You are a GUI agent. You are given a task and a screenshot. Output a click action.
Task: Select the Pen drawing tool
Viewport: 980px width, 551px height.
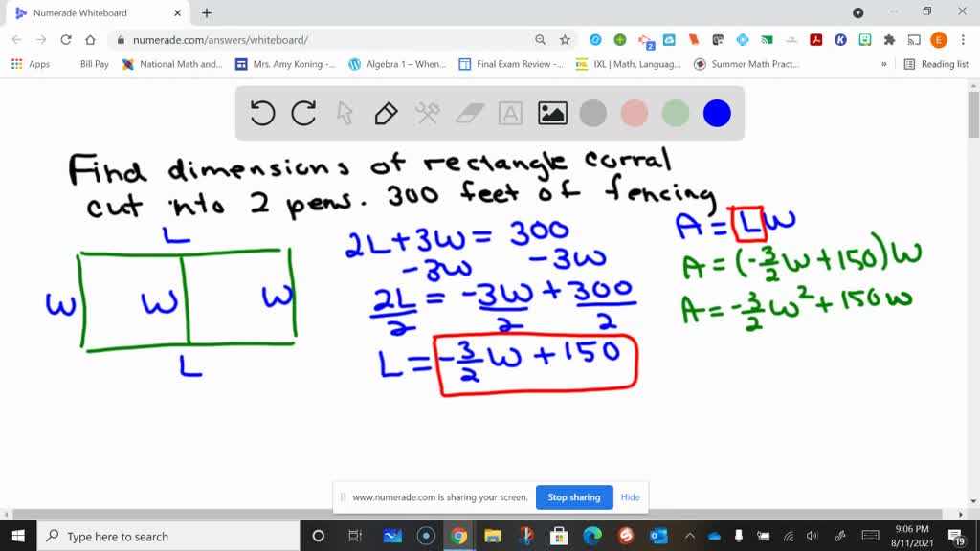coord(385,113)
